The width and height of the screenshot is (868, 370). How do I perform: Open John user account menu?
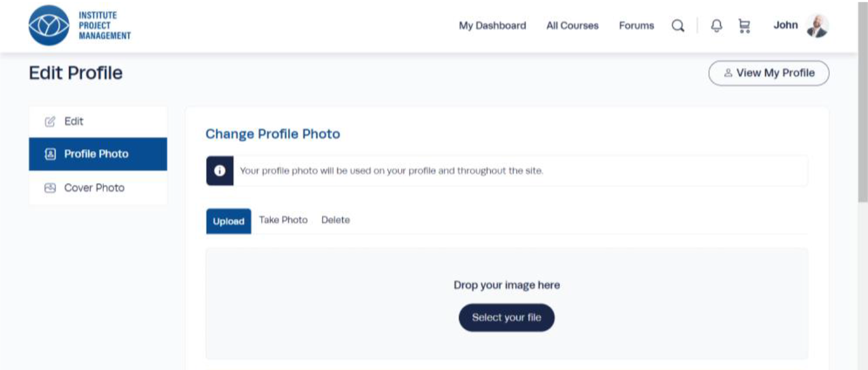point(786,26)
